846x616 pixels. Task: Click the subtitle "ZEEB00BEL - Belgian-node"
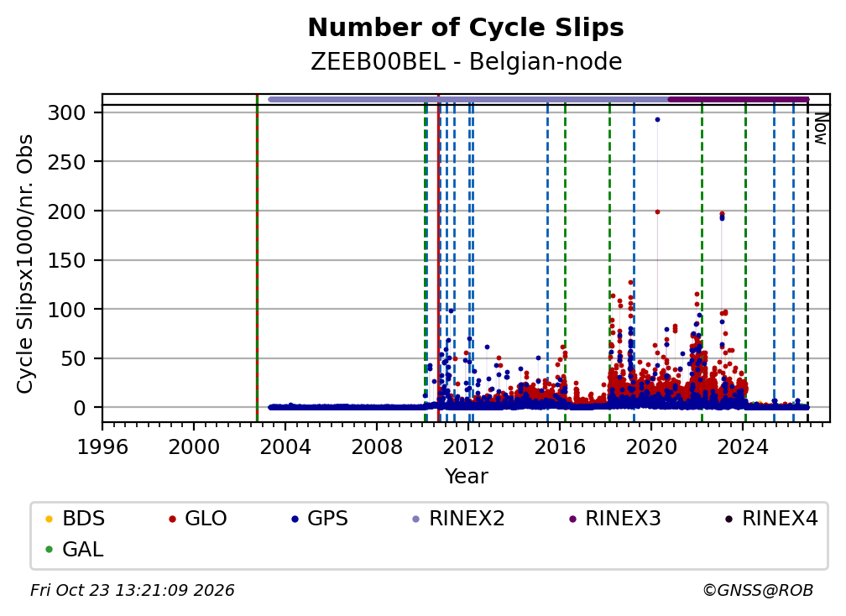pyautogui.click(x=466, y=61)
